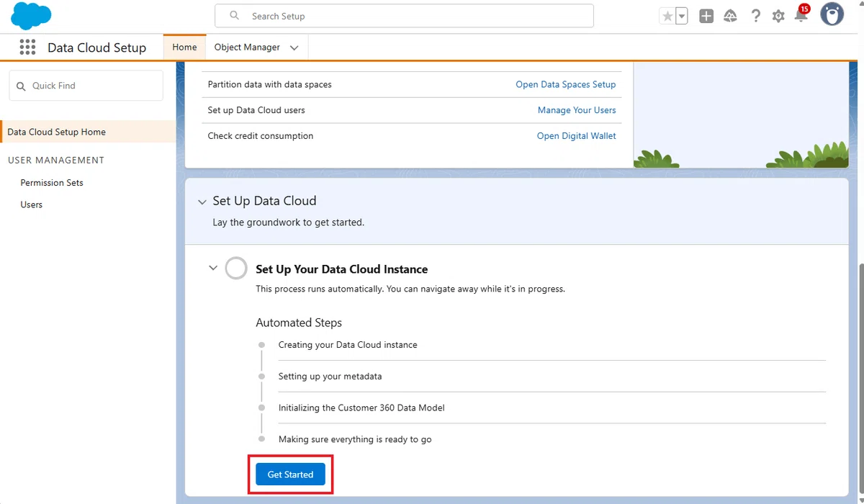Switch to the Home tab
The image size is (864, 504).
click(x=184, y=48)
